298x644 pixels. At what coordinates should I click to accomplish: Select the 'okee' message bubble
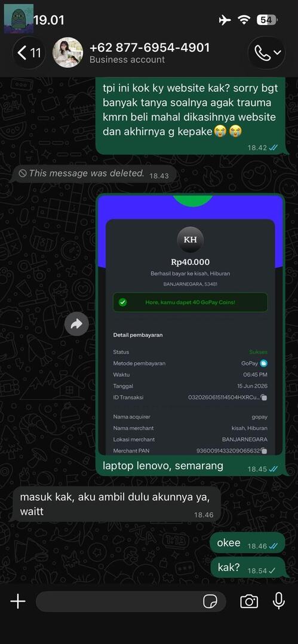pyautogui.click(x=247, y=543)
